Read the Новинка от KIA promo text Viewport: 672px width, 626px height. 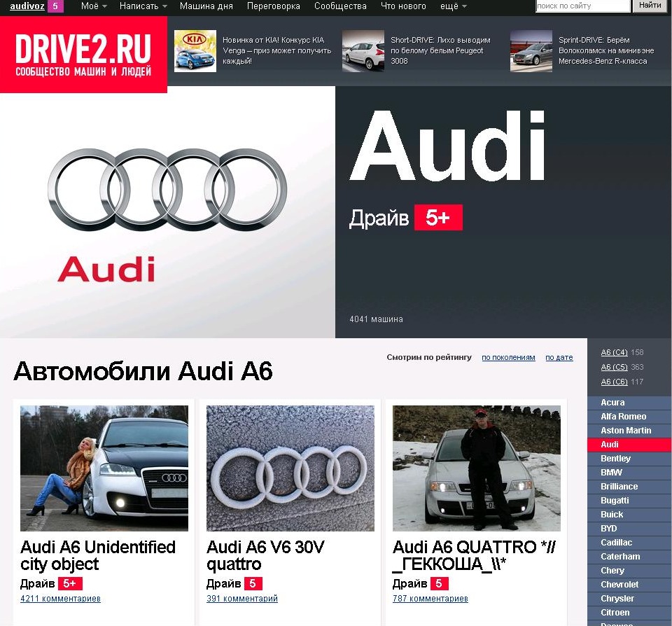click(x=277, y=50)
